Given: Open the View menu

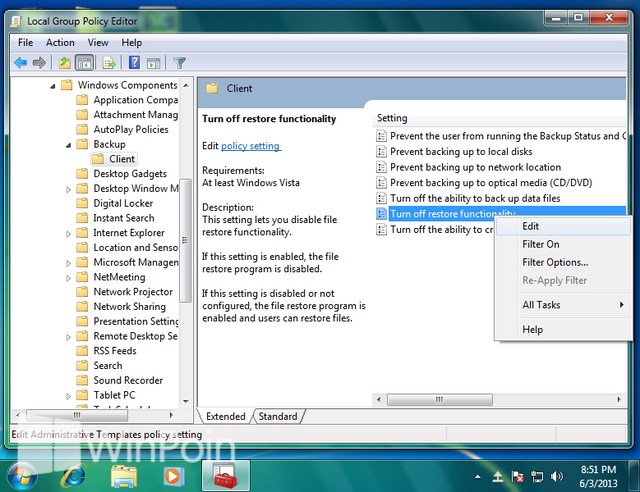Looking at the screenshot, I should point(98,42).
